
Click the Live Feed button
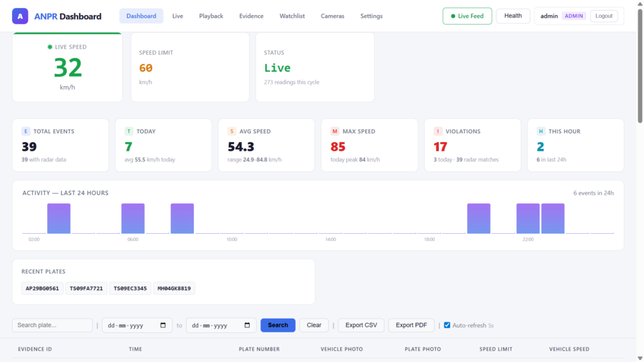tap(467, 16)
